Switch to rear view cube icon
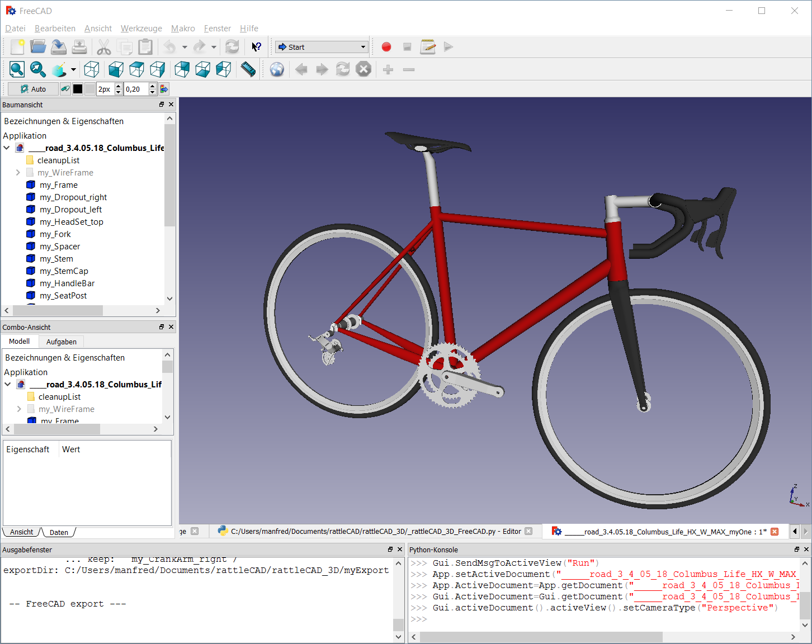The width and height of the screenshot is (812, 644). click(182, 69)
